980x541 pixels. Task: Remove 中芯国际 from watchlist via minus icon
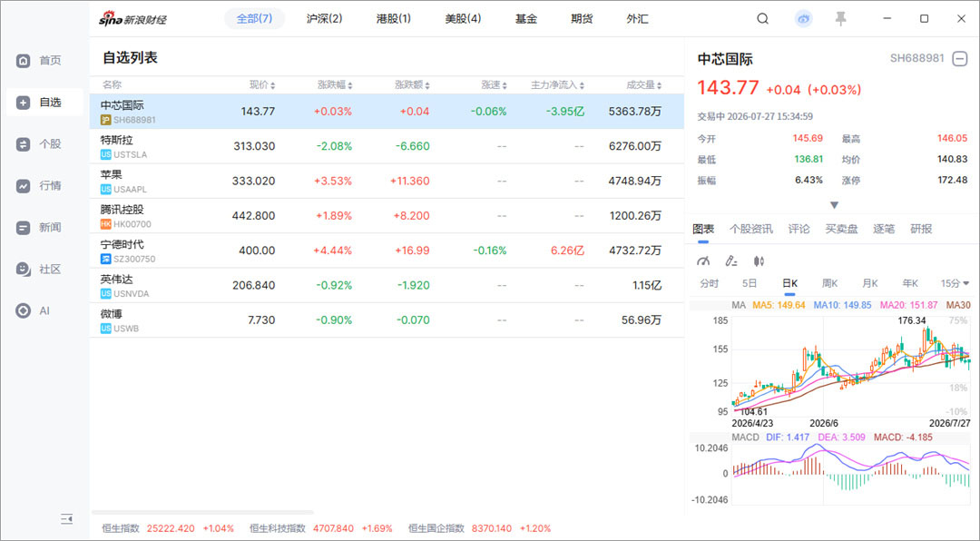pos(959,59)
